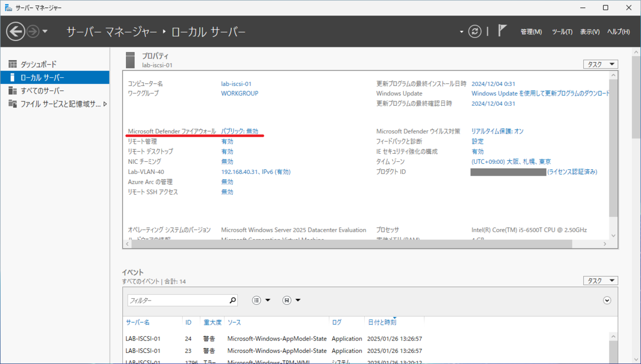Click リアルタイム保護: オン link
The image size is (641, 364).
[x=497, y=131]
